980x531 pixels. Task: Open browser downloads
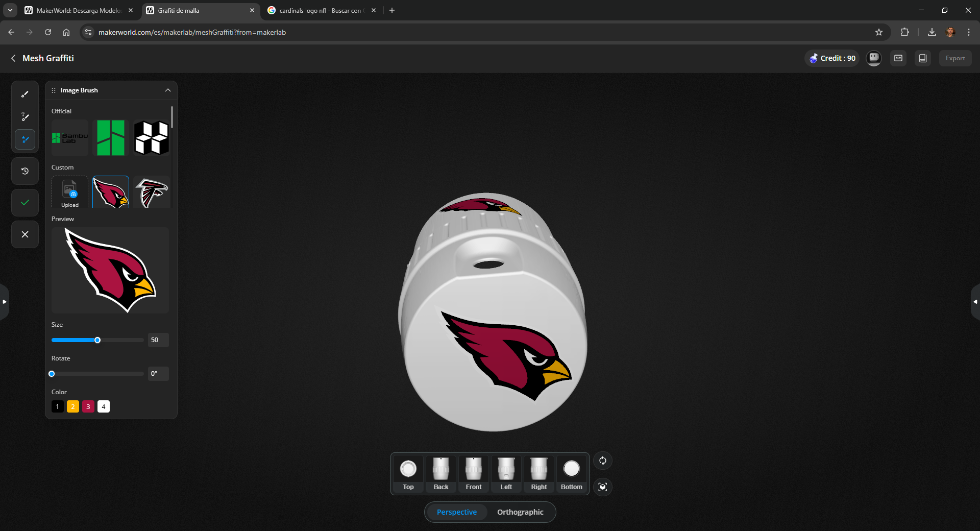tap(932, 32)
